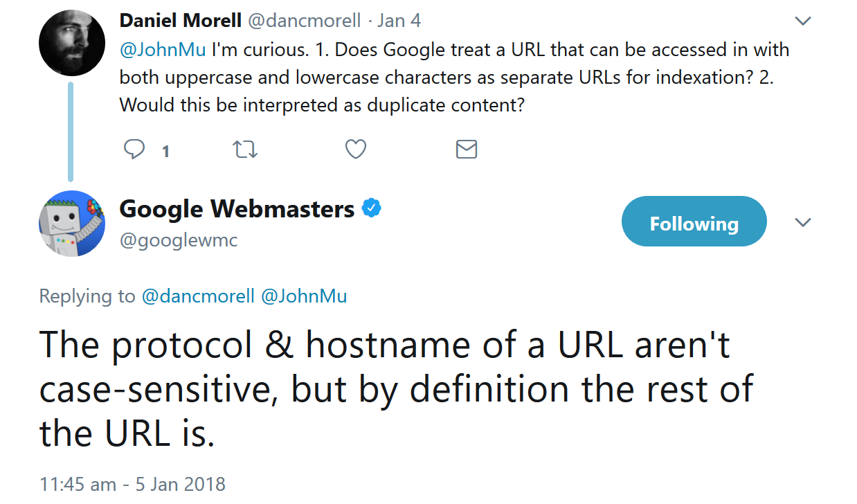Click the verified badge next to Google Webmasters
Viewport: 857px width, 504px height.
coord(372,208)
